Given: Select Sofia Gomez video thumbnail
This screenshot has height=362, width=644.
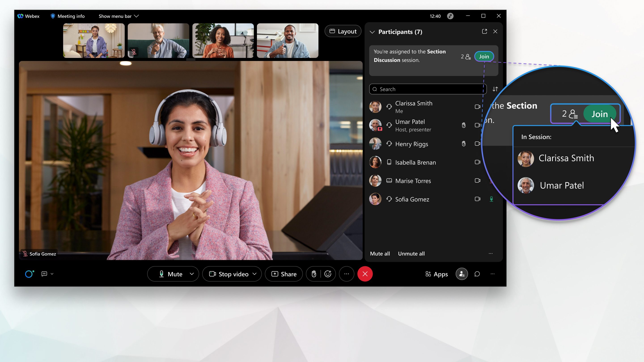Looking at the screenshot, I should (191, 160).
